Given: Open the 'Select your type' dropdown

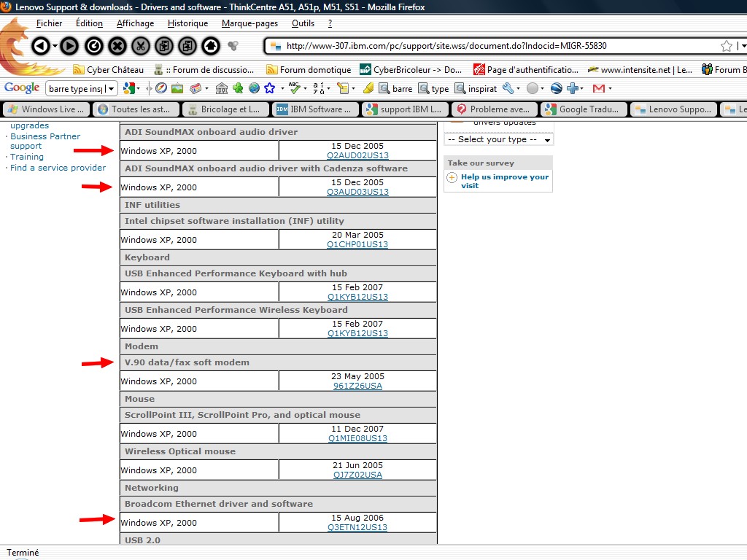Looking at the screenshot, I should point(499,139).
